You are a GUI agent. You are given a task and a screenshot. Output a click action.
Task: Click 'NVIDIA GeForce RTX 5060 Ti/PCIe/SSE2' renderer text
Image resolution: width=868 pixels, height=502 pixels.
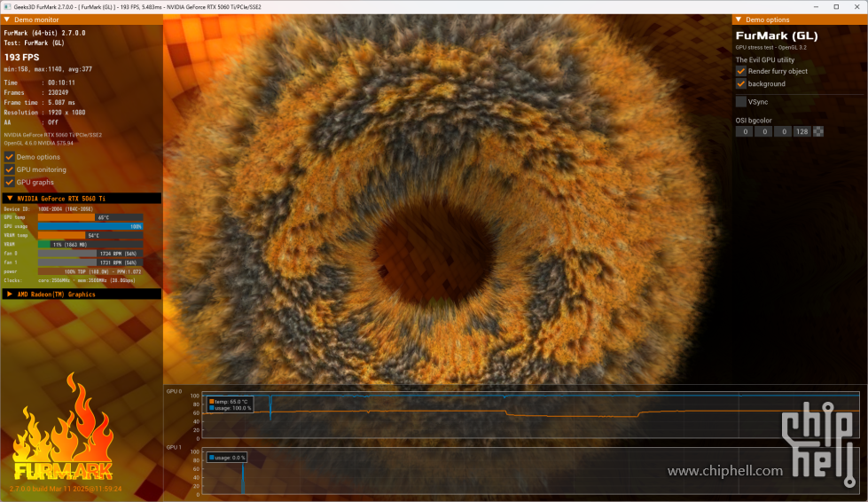53,135
